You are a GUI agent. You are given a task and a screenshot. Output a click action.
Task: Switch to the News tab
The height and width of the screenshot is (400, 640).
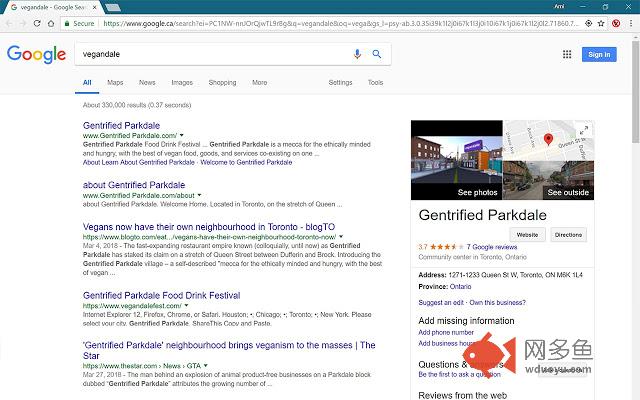(x=147, y=82)
